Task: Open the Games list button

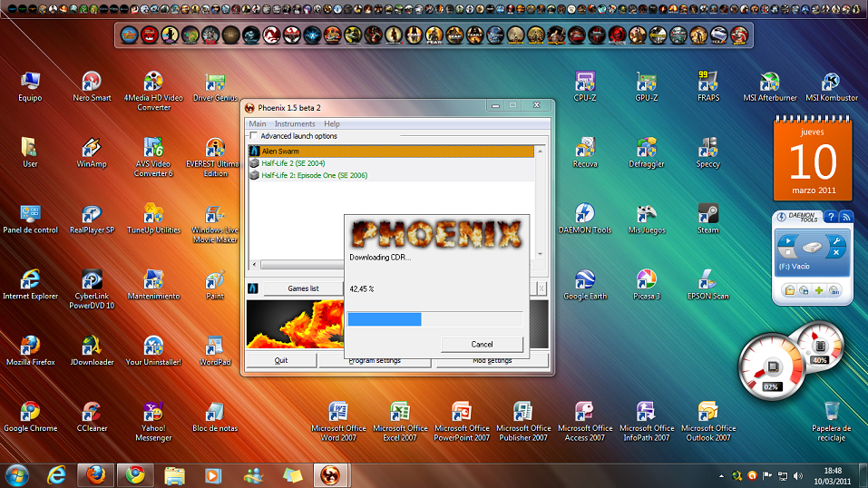Action: 303,288
